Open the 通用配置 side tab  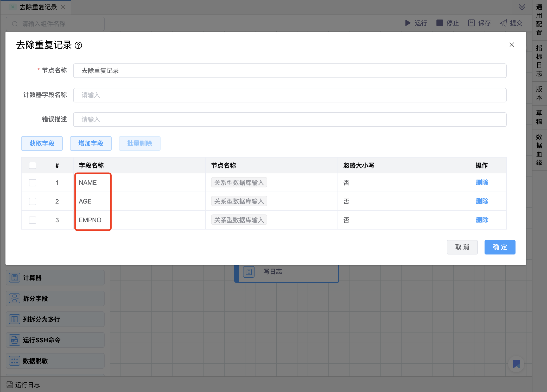click(x=539, y=20)
